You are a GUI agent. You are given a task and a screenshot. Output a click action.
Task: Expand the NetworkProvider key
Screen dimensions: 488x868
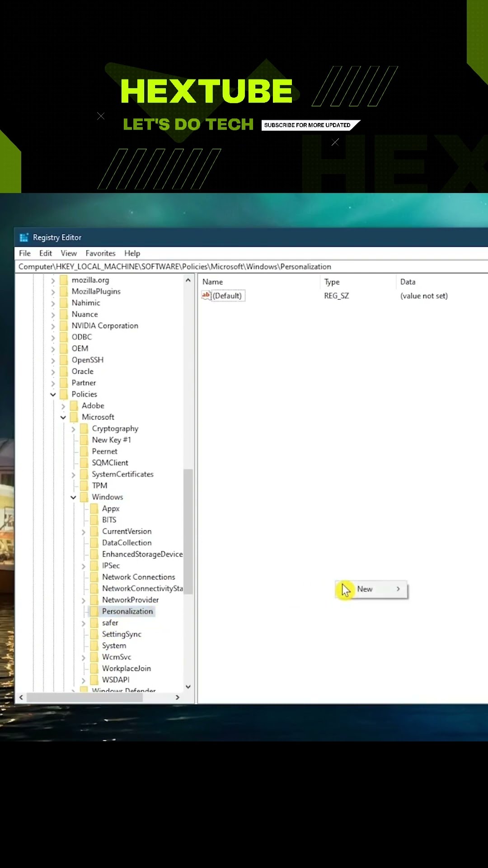(84, 600)
